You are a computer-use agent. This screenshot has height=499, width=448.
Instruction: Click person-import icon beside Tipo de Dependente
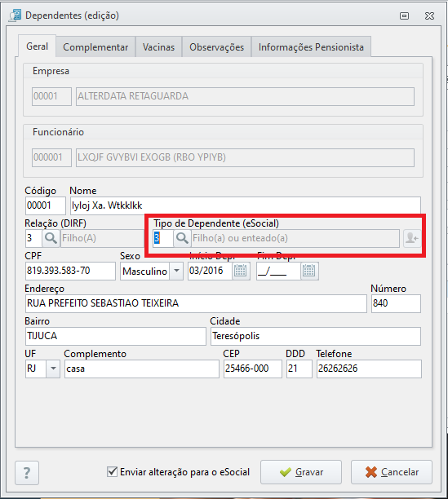[412, 238]
